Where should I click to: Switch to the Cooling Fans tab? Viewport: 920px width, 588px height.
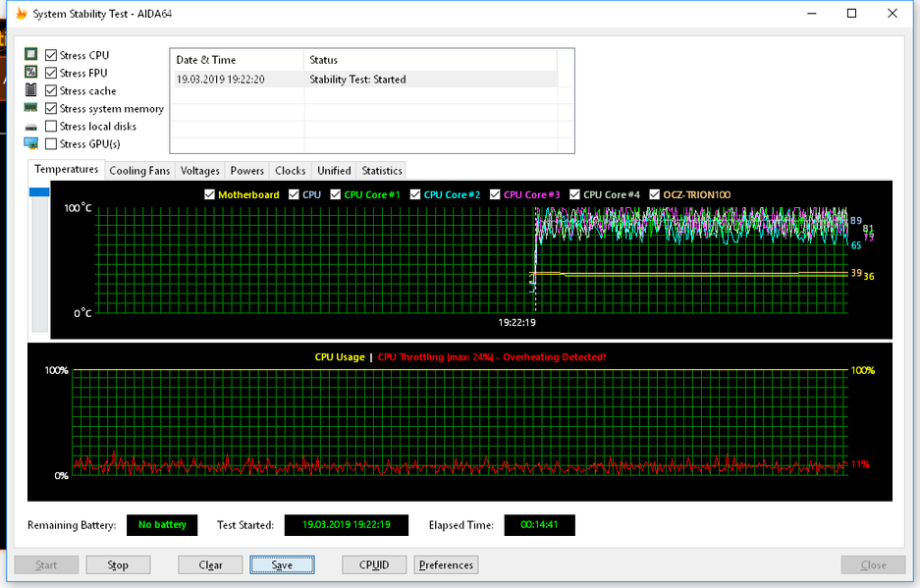[x=139, y=171]
